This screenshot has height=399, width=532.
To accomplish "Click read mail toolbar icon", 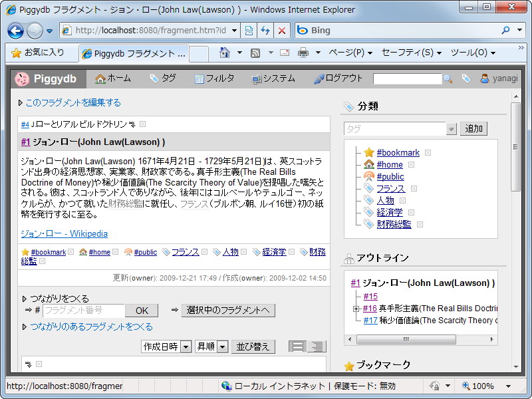I will coord(285,53).
